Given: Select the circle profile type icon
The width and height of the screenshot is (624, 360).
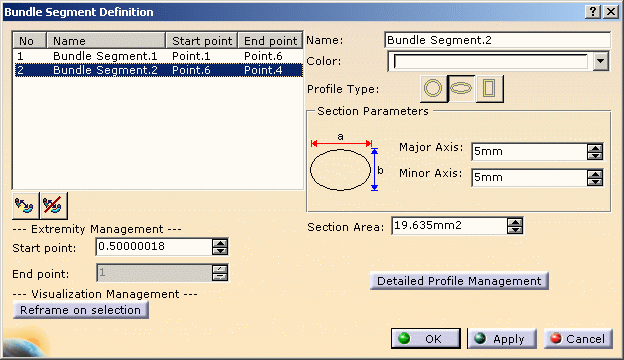Looking at the screenshot, I should 433,88.
